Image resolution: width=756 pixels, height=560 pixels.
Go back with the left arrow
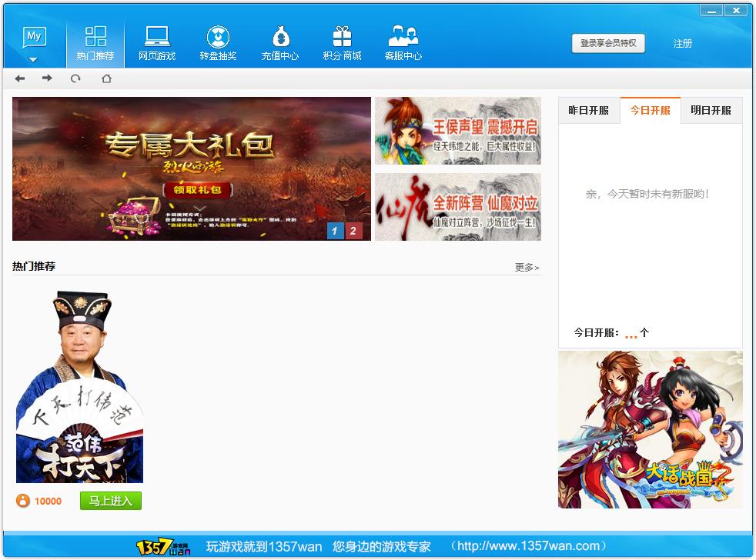point(20,78)
